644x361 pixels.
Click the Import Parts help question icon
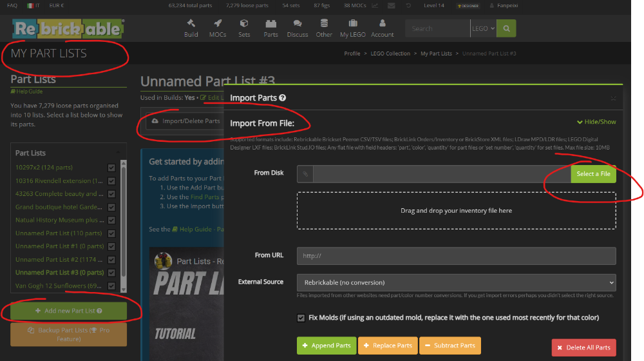pyautogui.click(x=283, y=98)
